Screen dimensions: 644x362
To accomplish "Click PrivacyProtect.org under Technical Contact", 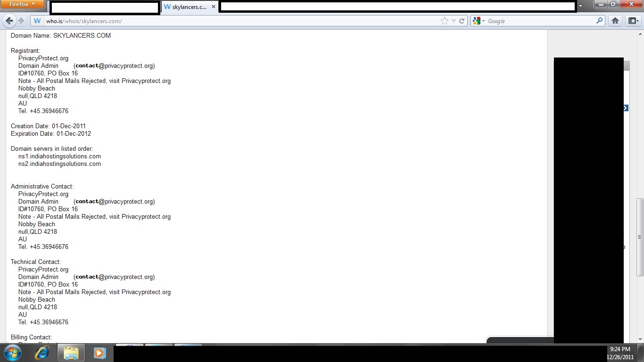I will click(43, 269).
